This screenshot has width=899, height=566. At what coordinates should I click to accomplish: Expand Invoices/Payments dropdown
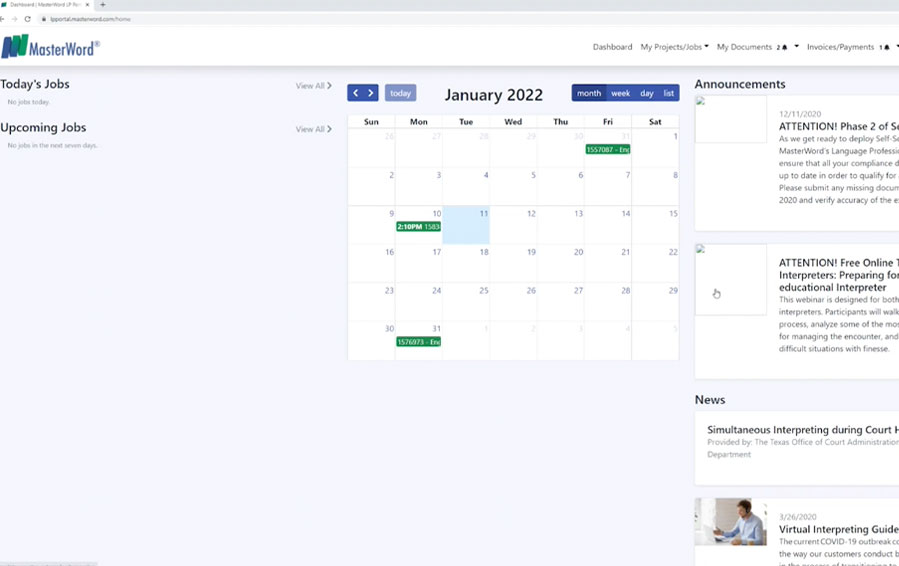tap(840, 47)
